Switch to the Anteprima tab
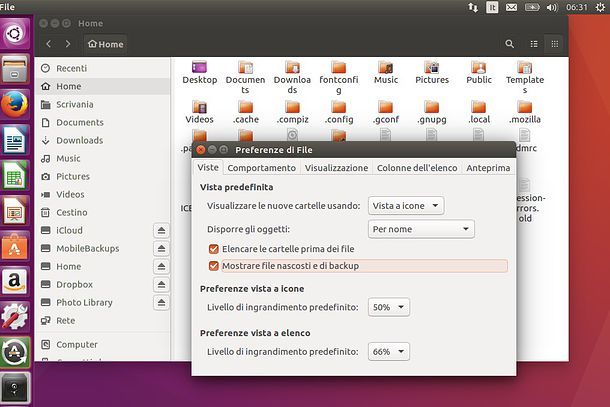 [488, 168]
